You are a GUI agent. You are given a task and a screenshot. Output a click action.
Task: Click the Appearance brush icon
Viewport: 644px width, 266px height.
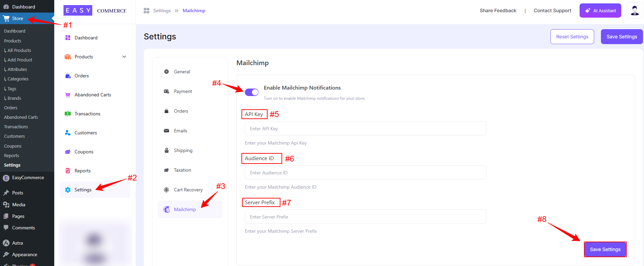(6, 254)
